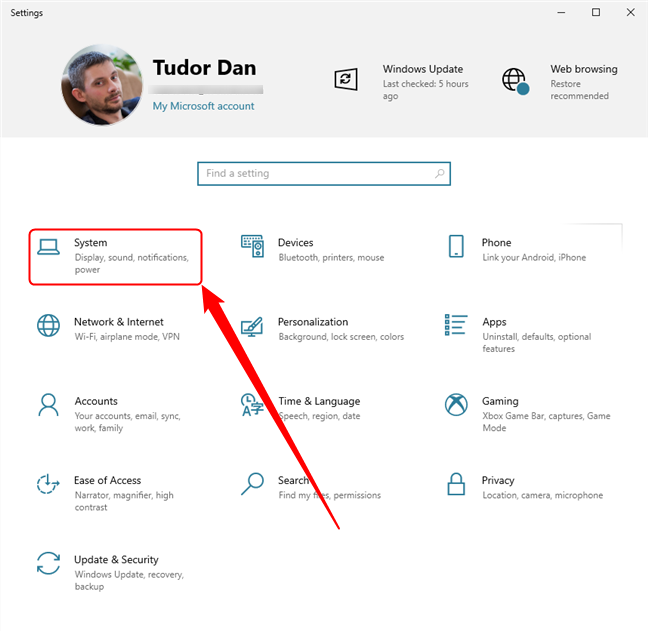Click the Update & Security arrows icon
This screenshot has width=648, height=631.
tap(48, 563)
